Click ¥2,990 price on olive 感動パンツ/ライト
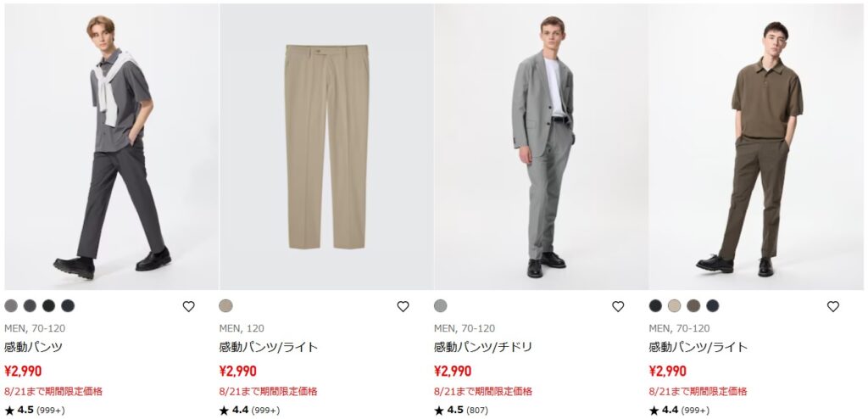 [668, 372]
